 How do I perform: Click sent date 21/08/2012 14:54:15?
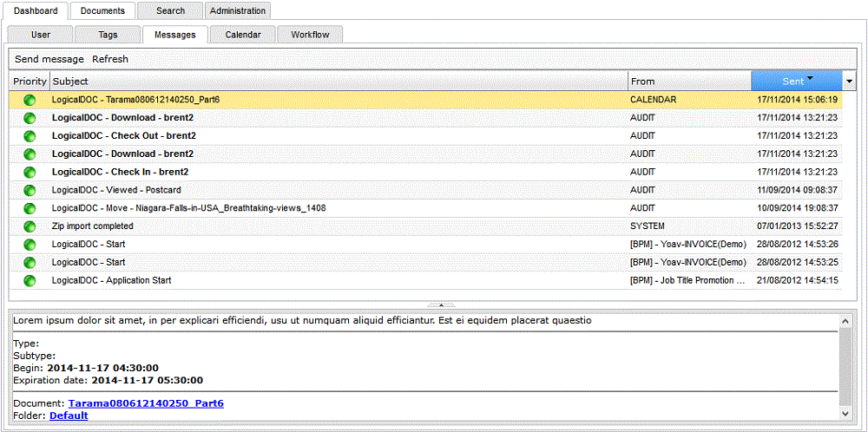797,280
